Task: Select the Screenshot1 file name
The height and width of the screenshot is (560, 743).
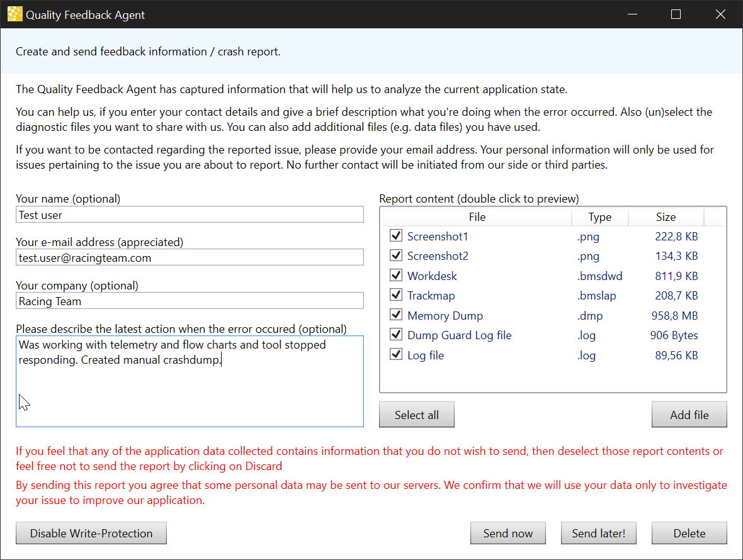Action: click(438, 236)
